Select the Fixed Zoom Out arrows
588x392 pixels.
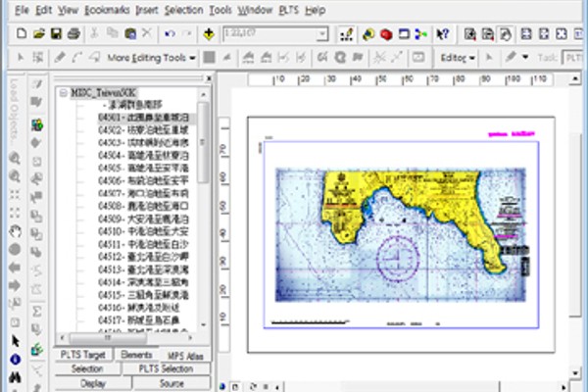pyautogui.click(x=15, y=213)
